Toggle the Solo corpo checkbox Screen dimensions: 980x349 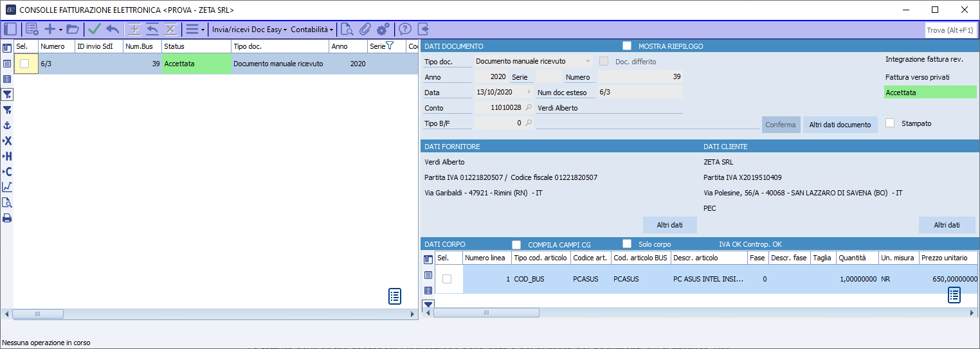click(627, 244)
